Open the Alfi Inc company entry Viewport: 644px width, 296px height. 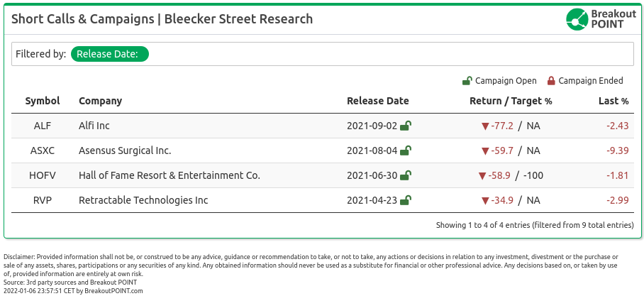(x=94, y=126)
